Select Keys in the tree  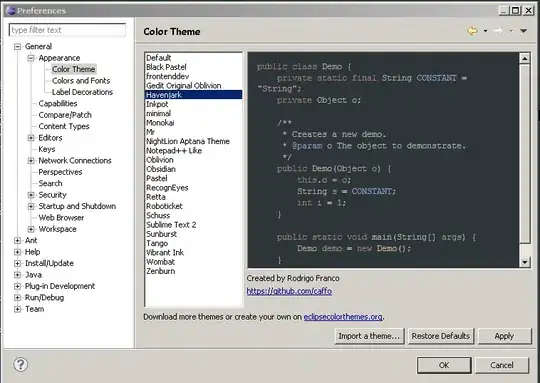coord(47,149)
